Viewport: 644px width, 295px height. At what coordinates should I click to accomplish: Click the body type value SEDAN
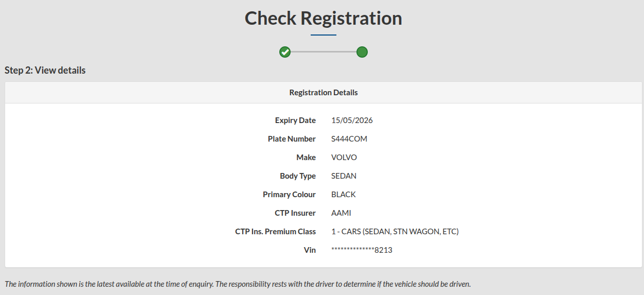(344, 176)
